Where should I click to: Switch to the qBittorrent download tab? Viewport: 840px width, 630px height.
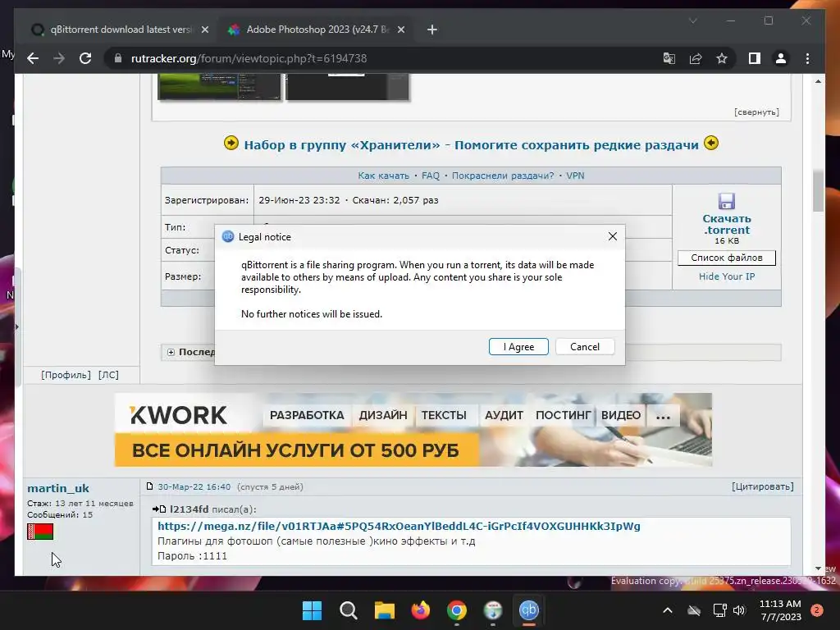[x=119, y=30]
